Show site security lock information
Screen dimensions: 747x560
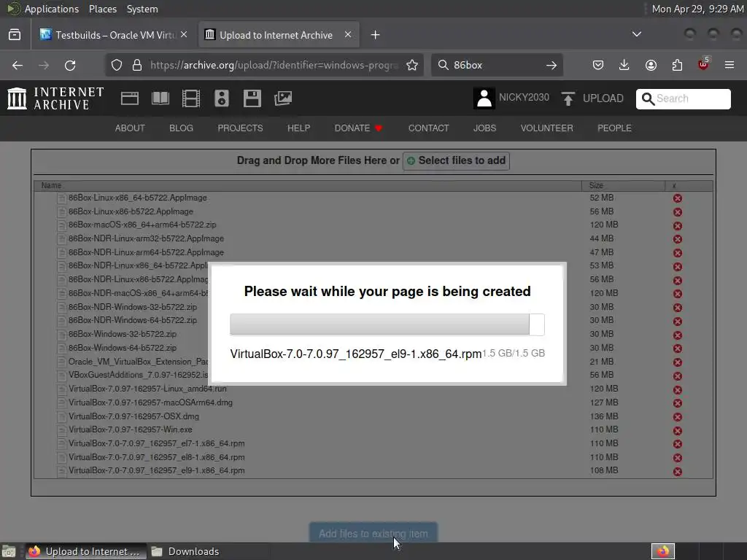coord(137,65)
